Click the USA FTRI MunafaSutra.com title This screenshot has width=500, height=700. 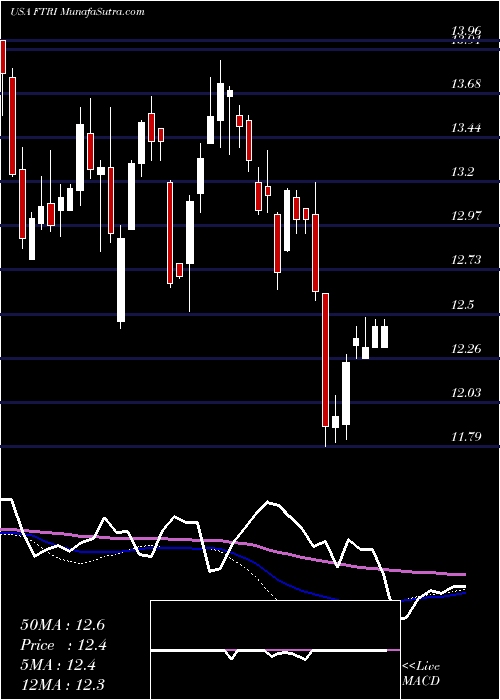pos(77,12)
